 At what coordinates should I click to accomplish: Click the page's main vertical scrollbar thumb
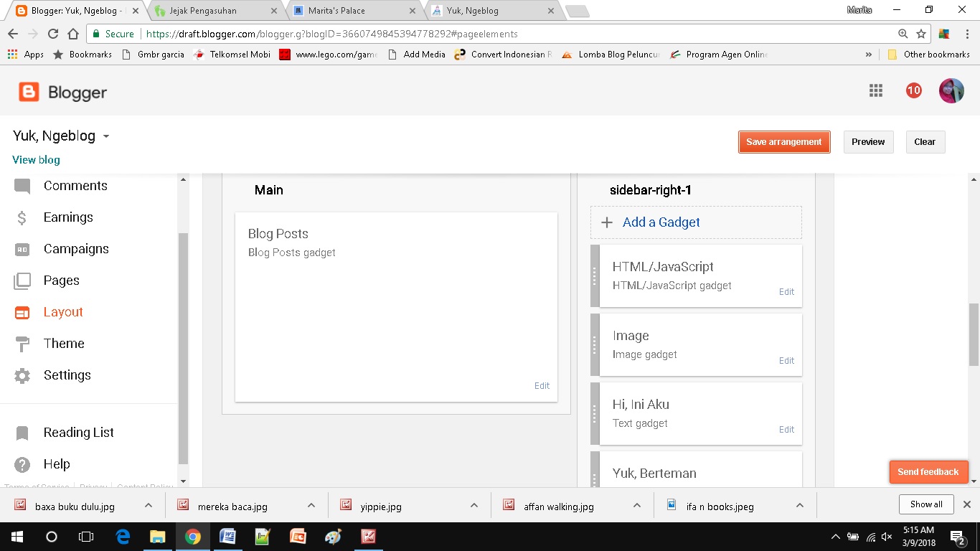974,336
